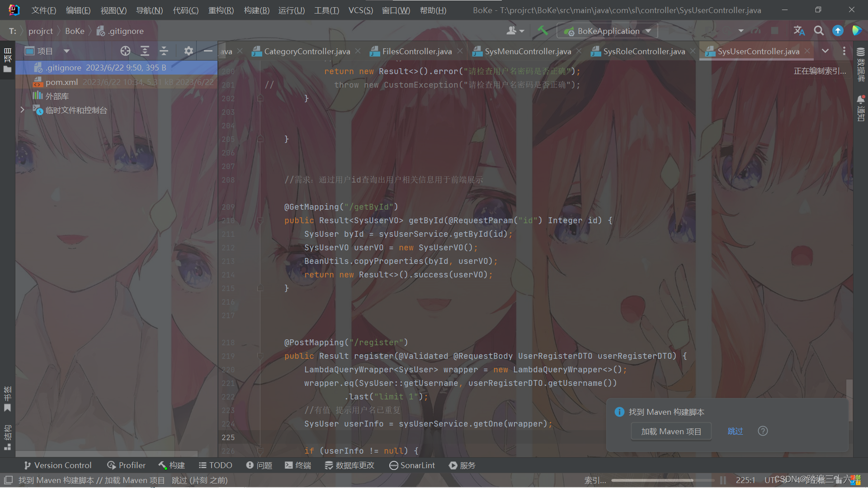
Task: Close the CategoryController.java tab
Action: (358, 51)
